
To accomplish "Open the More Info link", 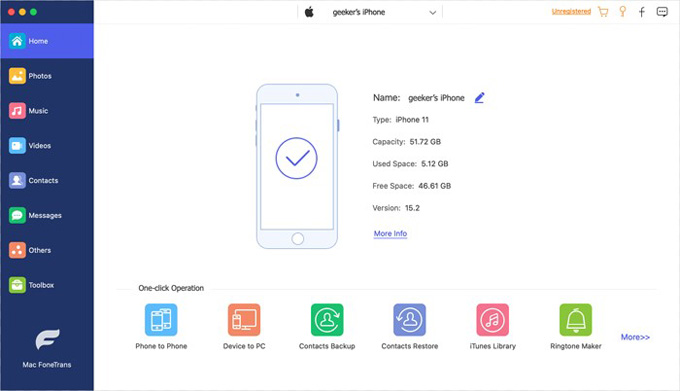I will [390, 234].
